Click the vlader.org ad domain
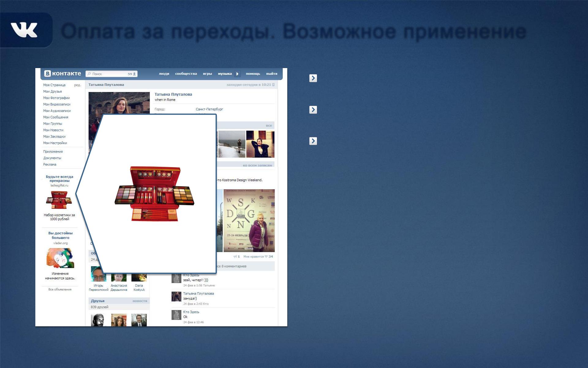 [x=60, y=243]
